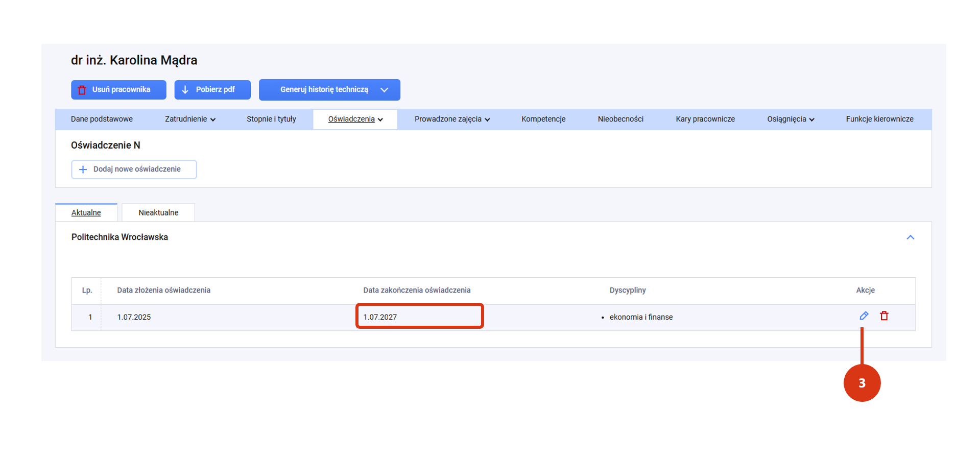Open the Kompetencje tab

coord(543,119)
